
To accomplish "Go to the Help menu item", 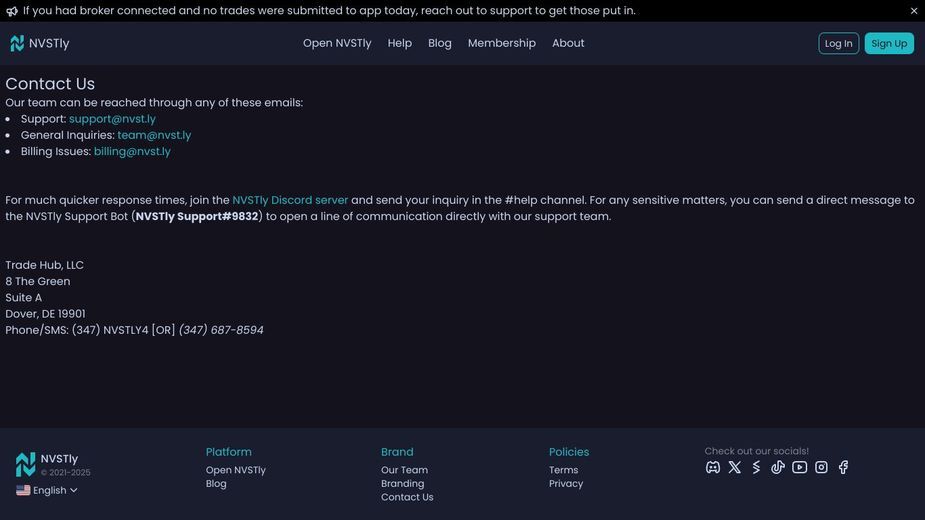I will click(x=399, y=43).
